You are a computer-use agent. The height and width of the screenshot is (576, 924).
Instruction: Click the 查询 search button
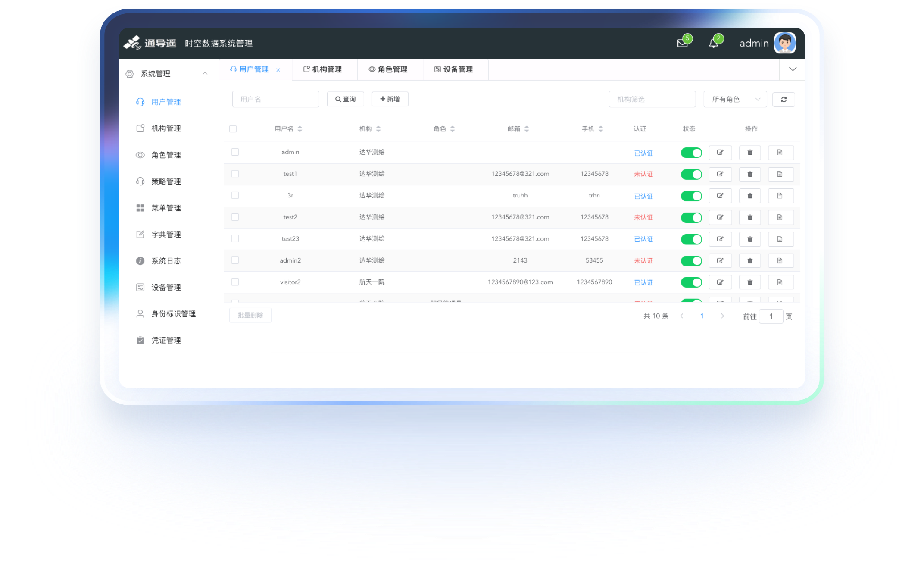click(x=345, y=99)
